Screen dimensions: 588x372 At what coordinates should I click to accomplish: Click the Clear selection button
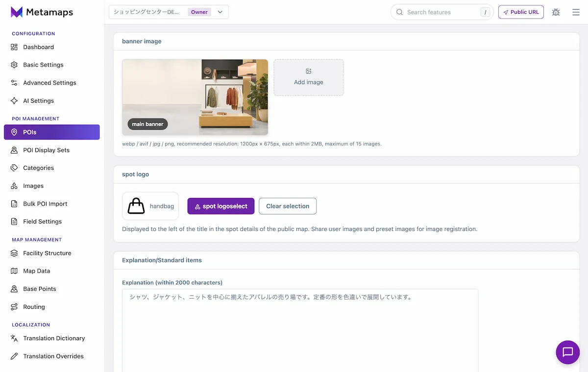pos(288,206)
